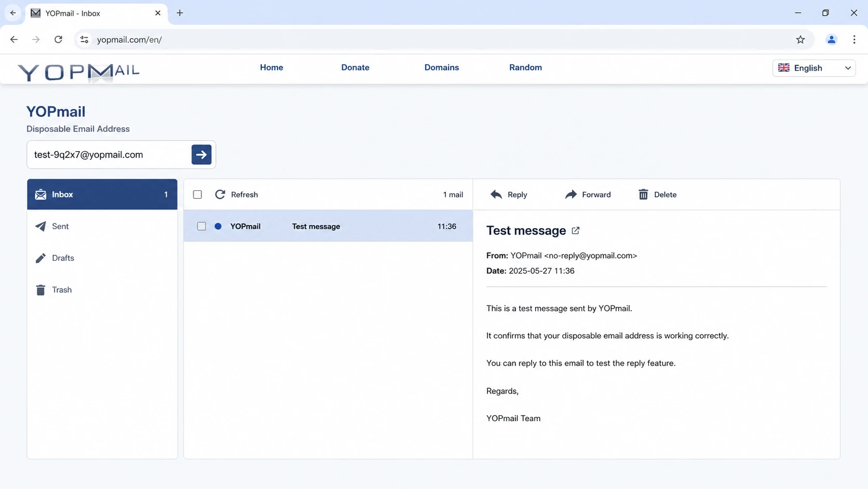Click 'YOPmail Team' signature text
The width and height of the screenshot is (868, 489).
(x=513, y=418)
